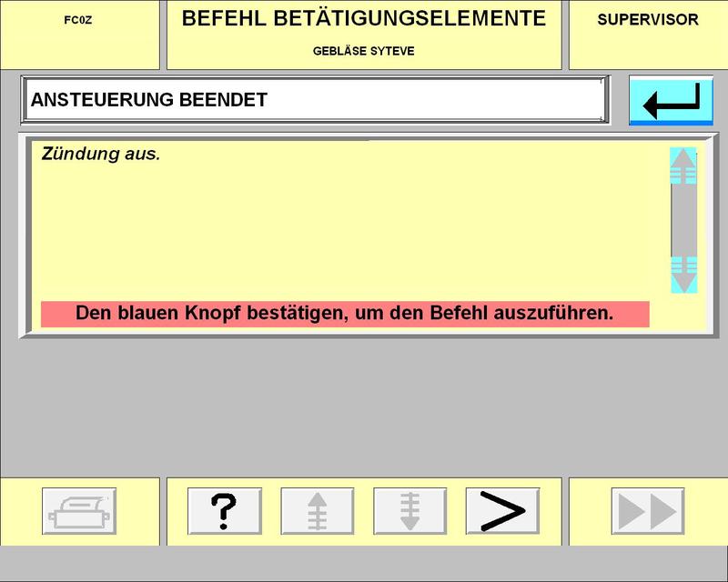Click the BEFEHL BETÄTIGUNGSELEMENTE title
Screen dimensions: 728x582
point(364,19)
